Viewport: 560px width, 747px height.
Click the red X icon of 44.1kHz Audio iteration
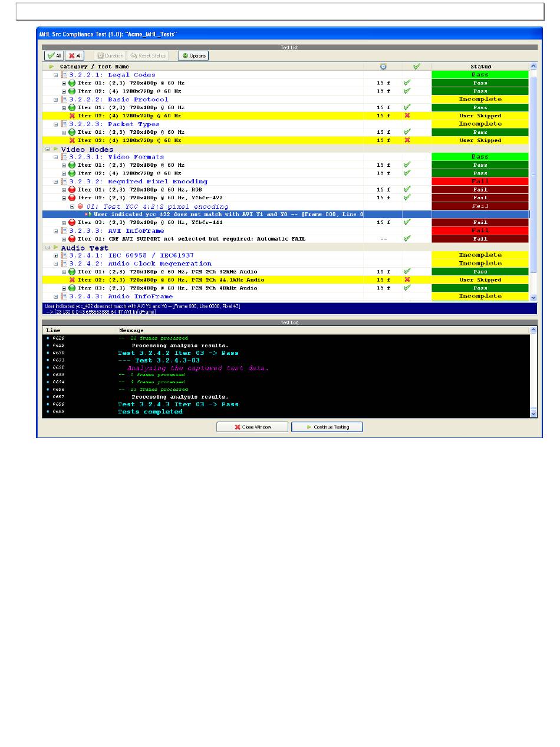click(72, 280)
